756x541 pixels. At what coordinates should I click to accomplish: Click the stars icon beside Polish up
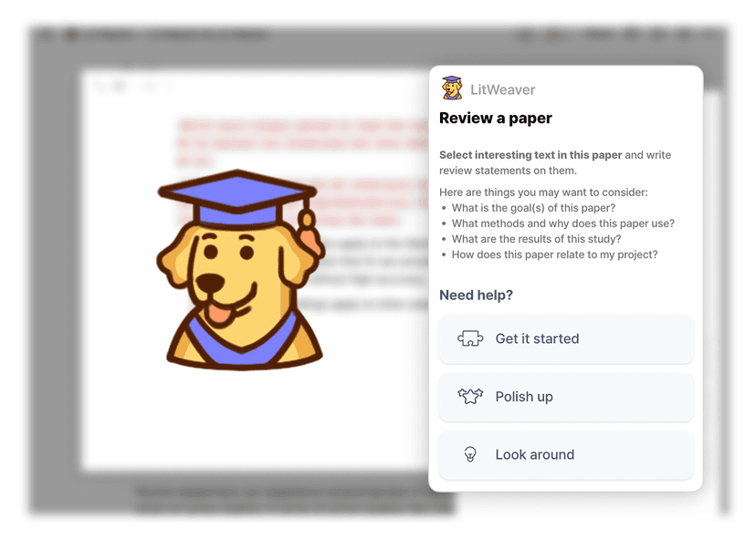(x=470, y=397)
